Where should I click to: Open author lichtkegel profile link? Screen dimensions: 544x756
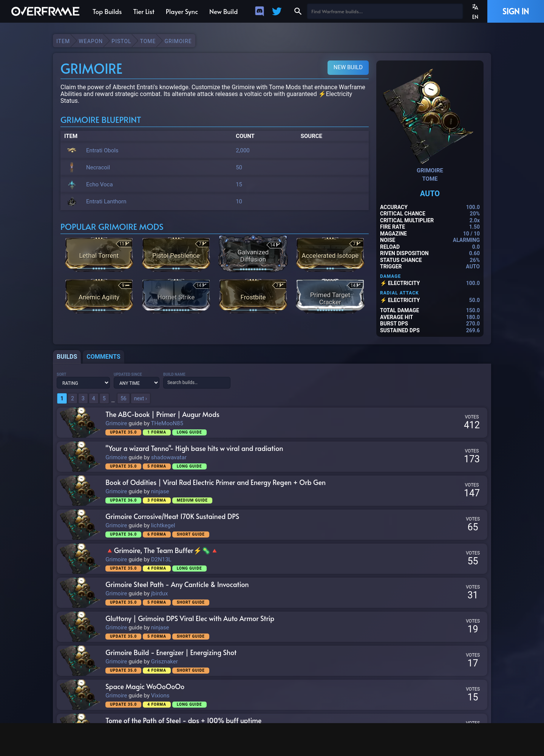pyautogui.click(x=163, y=525)
